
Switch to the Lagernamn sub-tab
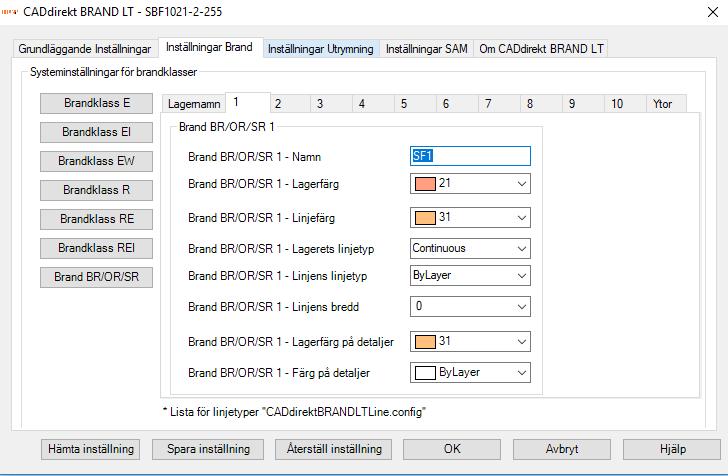click(x=194, y=104)
